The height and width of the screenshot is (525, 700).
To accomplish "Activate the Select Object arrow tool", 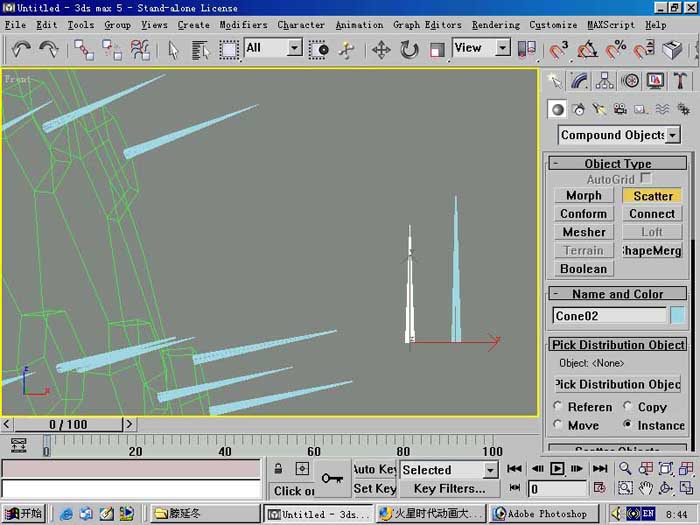I will 174,50.
